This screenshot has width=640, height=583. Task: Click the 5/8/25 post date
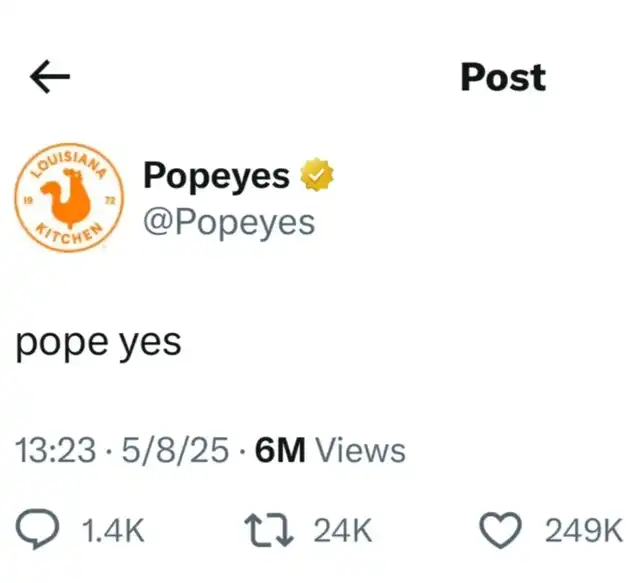click(x=176, y=450)
